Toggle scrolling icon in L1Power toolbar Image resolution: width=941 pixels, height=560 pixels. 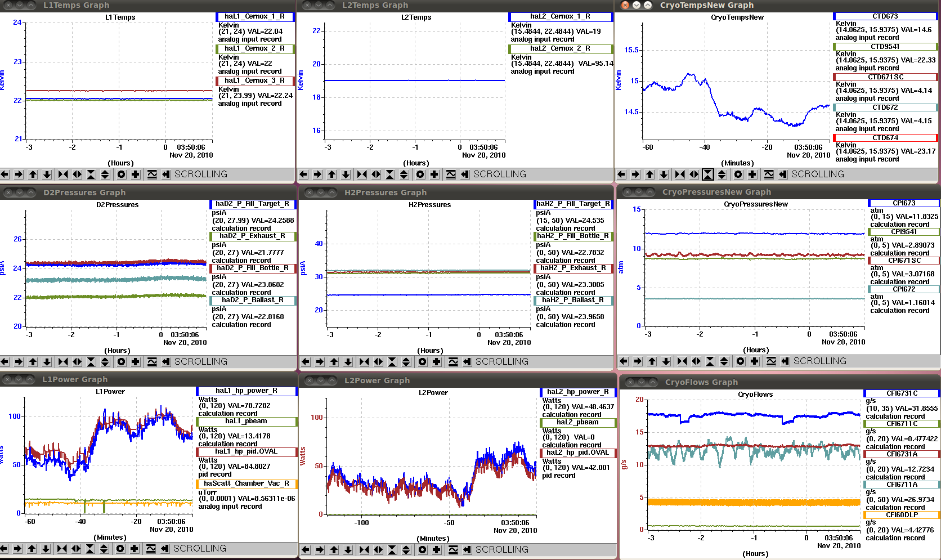click(x=165, y=549)
